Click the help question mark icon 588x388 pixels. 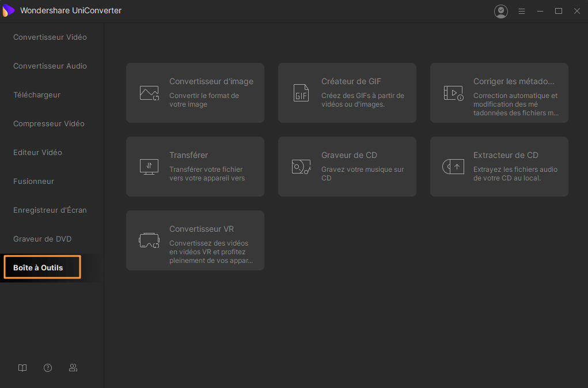tap(48, 368)
